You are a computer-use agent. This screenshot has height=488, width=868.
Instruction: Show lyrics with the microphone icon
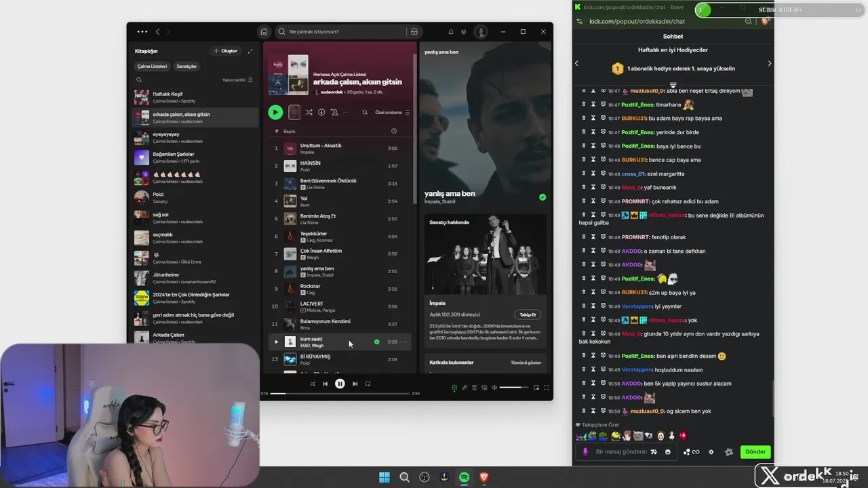[x=465, y=388]
